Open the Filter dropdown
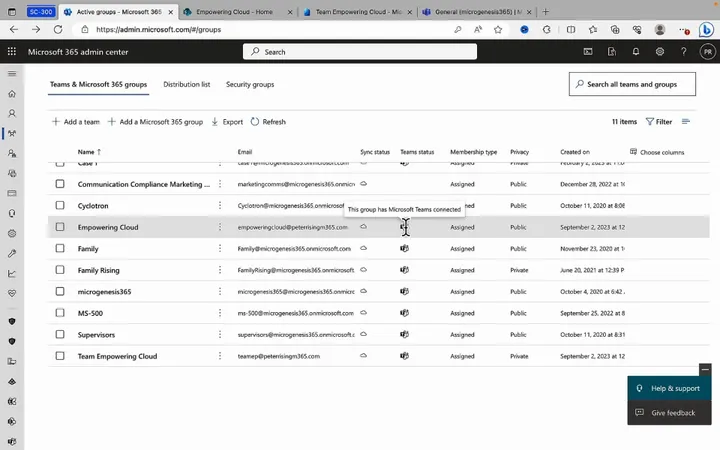The height and width of the screenshot is (450, 720). click(x=659, y=122)
